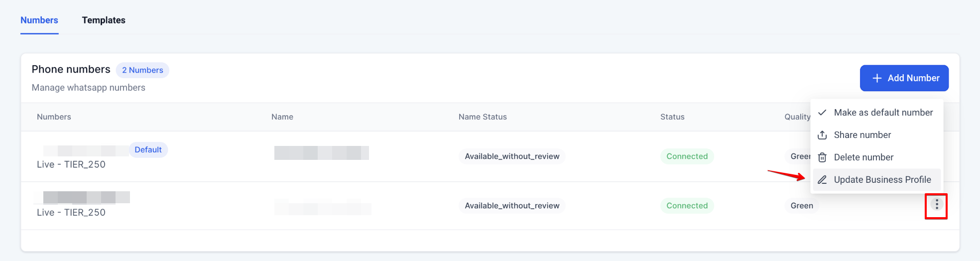This screenshot has width=980, height=261.
Task: Choose Make as default number
Action: click(x=883, y=113)
